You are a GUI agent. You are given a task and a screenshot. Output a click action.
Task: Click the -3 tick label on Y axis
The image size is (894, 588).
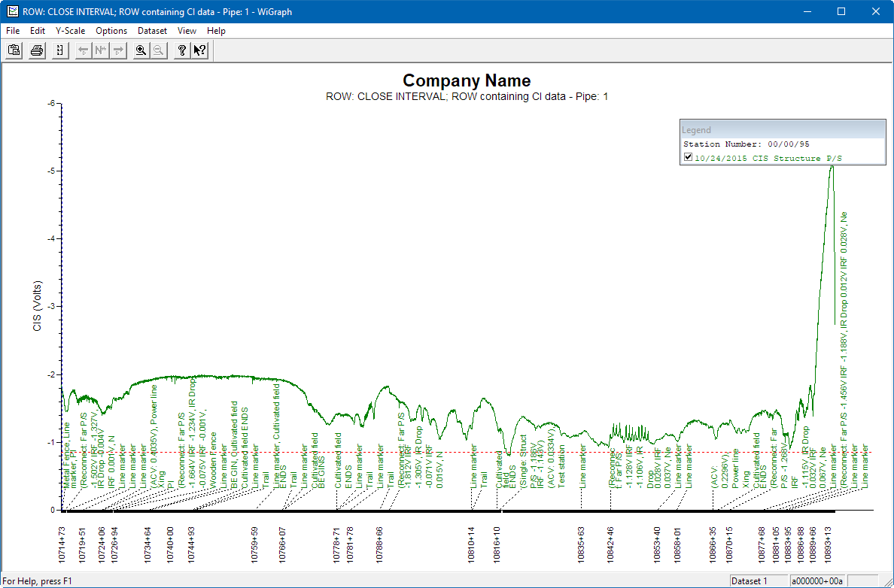(x=51, y=307)
